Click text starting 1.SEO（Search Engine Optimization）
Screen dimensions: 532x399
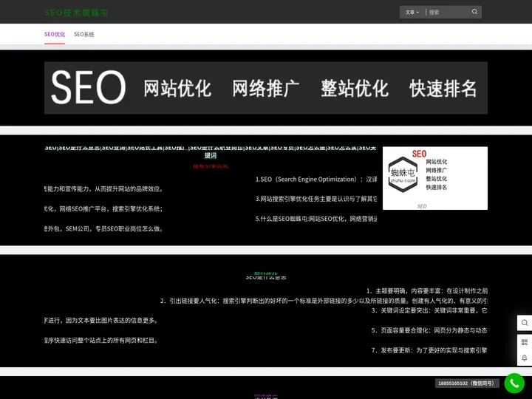click(x=316, y=179)
